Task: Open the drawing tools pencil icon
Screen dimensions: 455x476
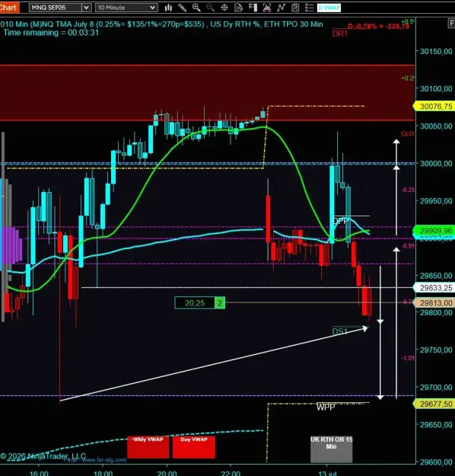Action: click(183, 8)
